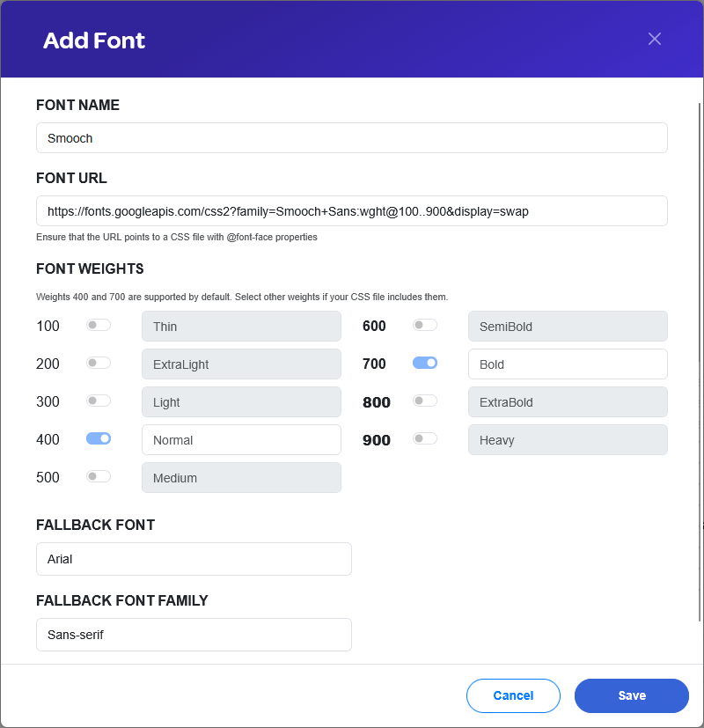
Task: Disable the 400 Normal weight toggle
Action: pos(99,438)
